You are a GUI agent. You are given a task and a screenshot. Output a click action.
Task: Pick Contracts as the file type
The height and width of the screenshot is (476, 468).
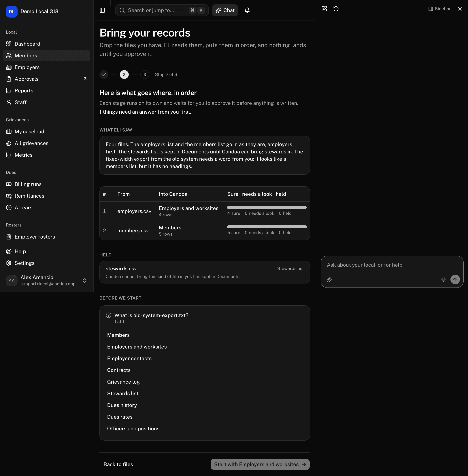pos(205,370)
